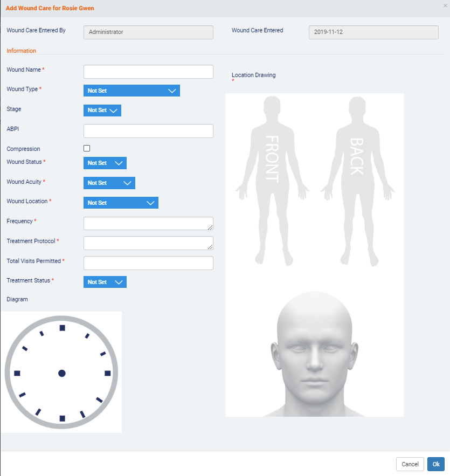This screenshot has height=476, width=450.
Task: Close the Add Wound Care dialog
Action: pyautogui.click(x=445, y=5)
